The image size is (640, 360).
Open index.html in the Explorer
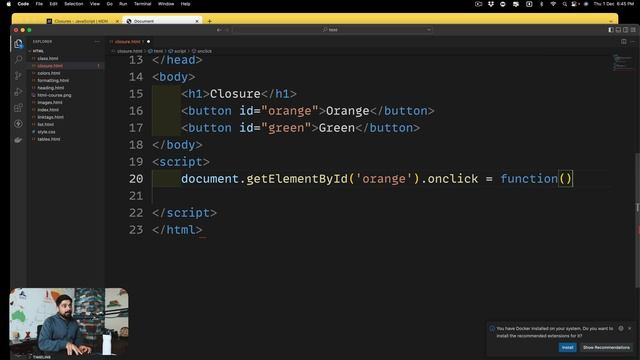[x=48, y=110]
